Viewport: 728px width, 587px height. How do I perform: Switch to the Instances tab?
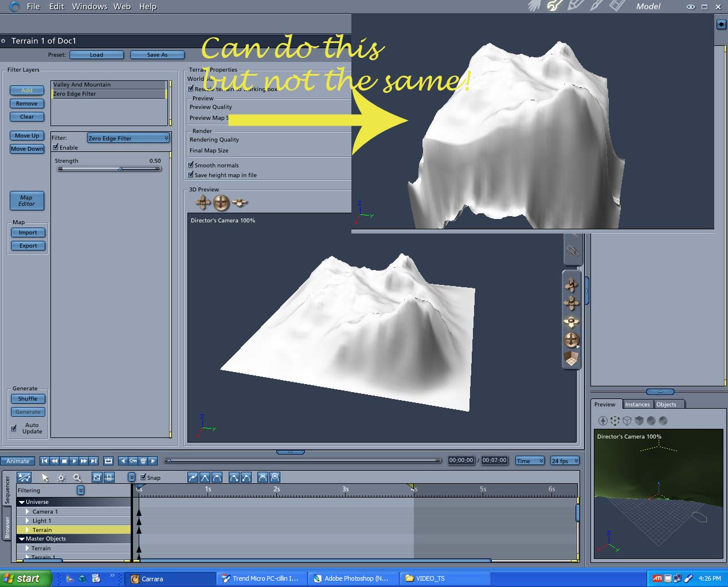pyautogui.click(x=637, y=404)
